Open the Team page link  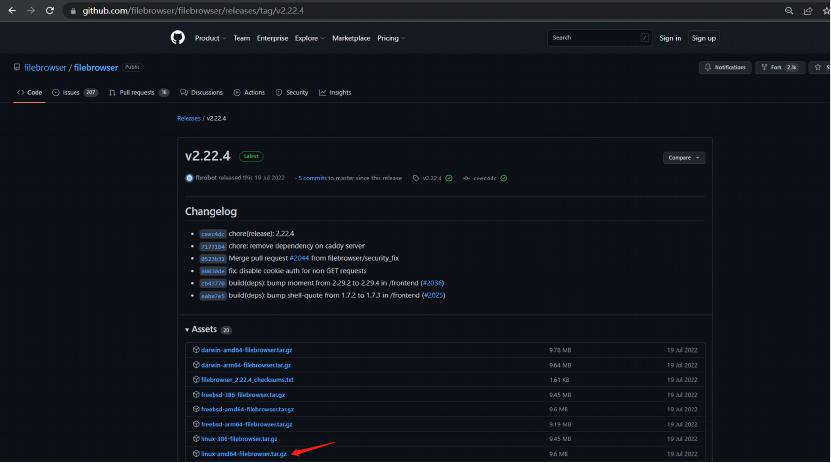(x=242, y=38)
